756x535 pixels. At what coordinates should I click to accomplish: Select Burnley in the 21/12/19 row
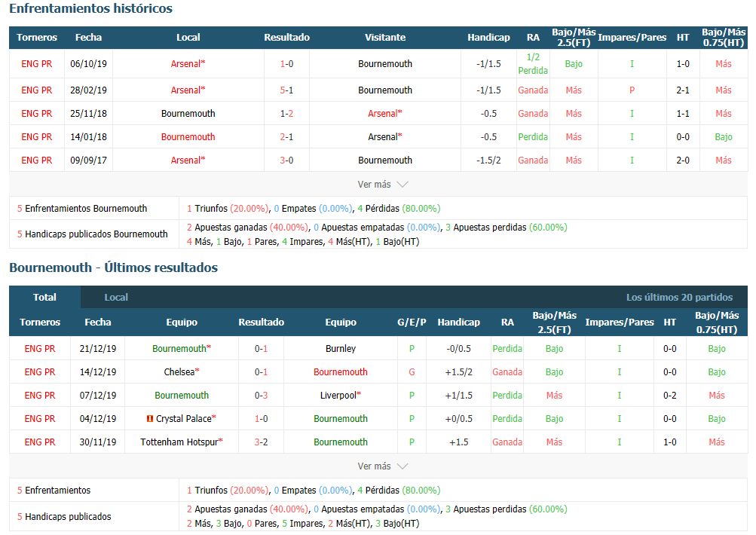[x=341, y=348]
